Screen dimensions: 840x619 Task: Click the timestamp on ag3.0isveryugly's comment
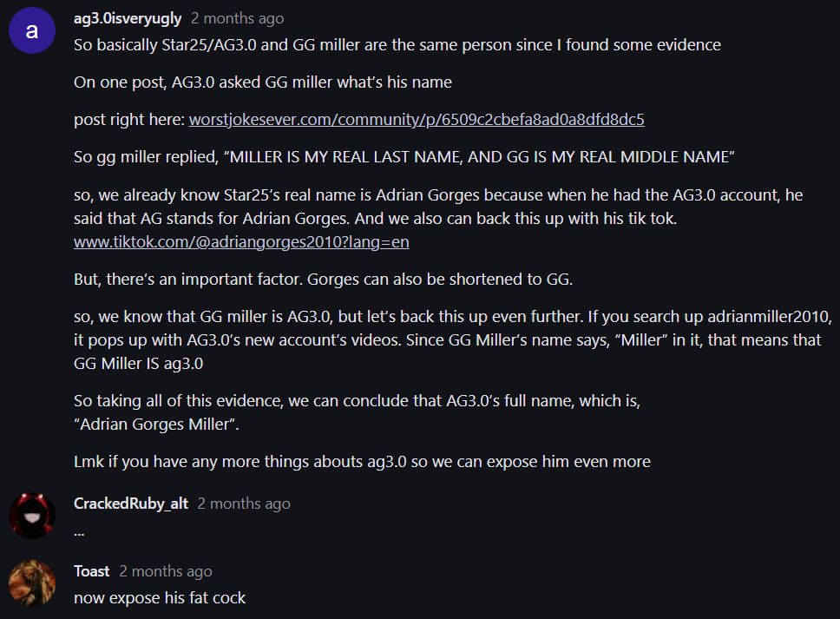237,18
